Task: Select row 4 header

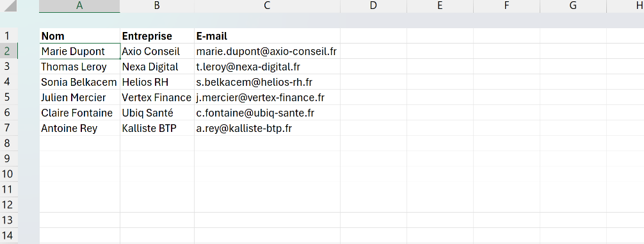Action: [x=9, y=82]
